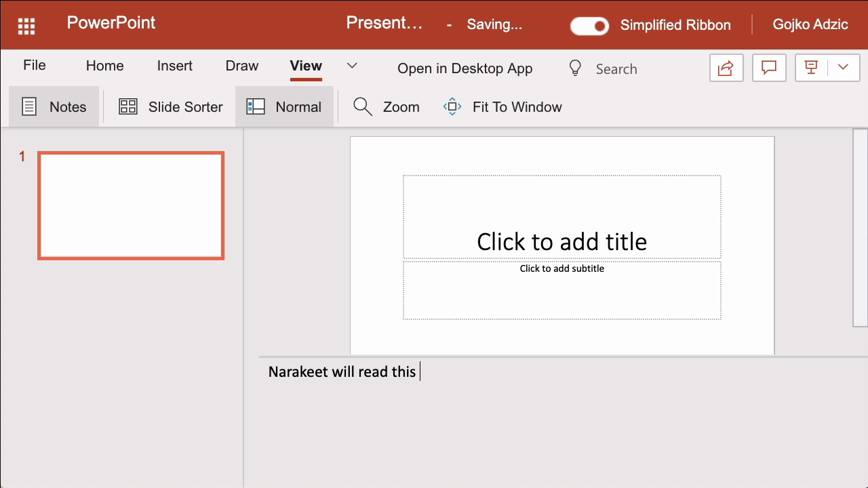Click the vertical scrollbar of slide area

(x=860, y=227)
